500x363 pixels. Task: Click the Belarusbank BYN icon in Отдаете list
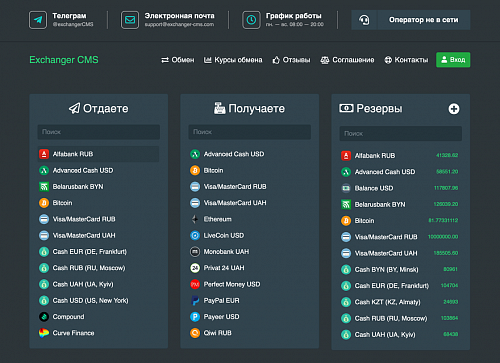point(44,187)
